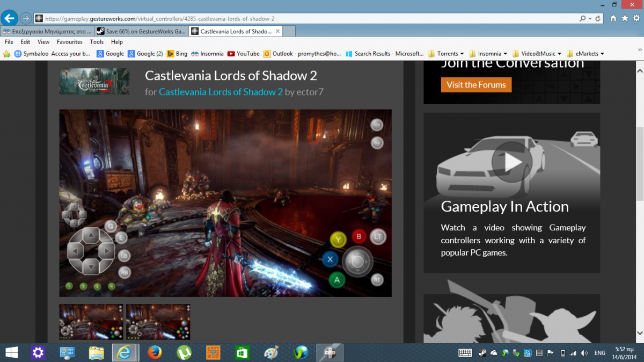Open the purple PC settings gear on taskbar
Viewport: 644px width, 362px height.
(x=38, y=352)
